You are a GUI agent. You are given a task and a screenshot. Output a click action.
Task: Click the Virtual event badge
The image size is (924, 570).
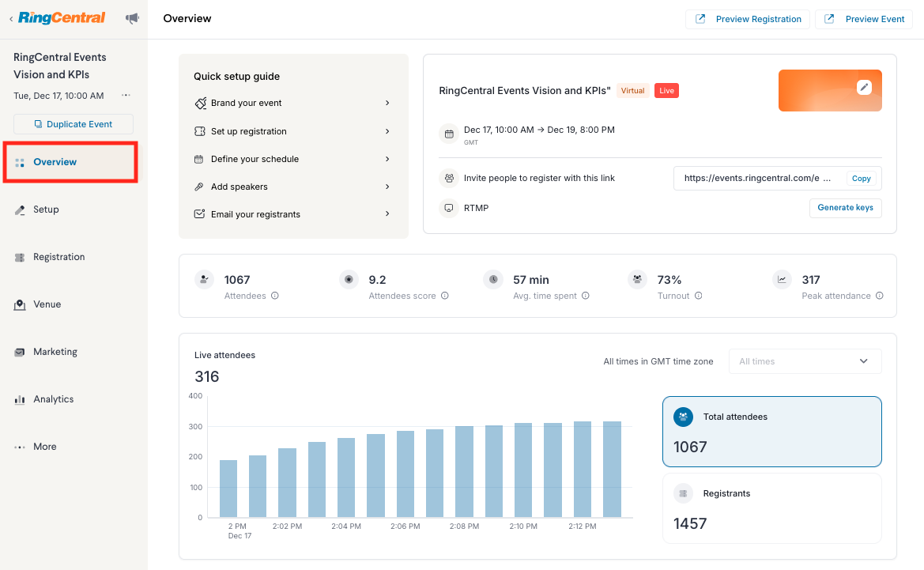pos(632,91)
